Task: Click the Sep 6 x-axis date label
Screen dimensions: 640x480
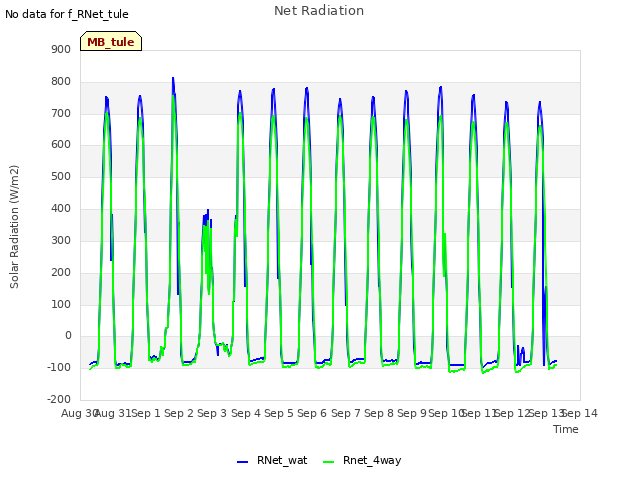Action: [x=312, y=413]
